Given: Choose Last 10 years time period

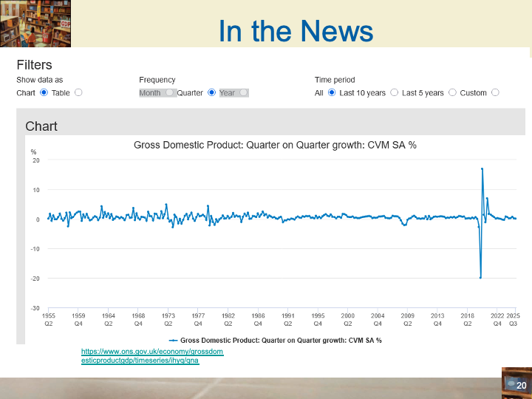Looking at the screenshot, I should point(394,92).
